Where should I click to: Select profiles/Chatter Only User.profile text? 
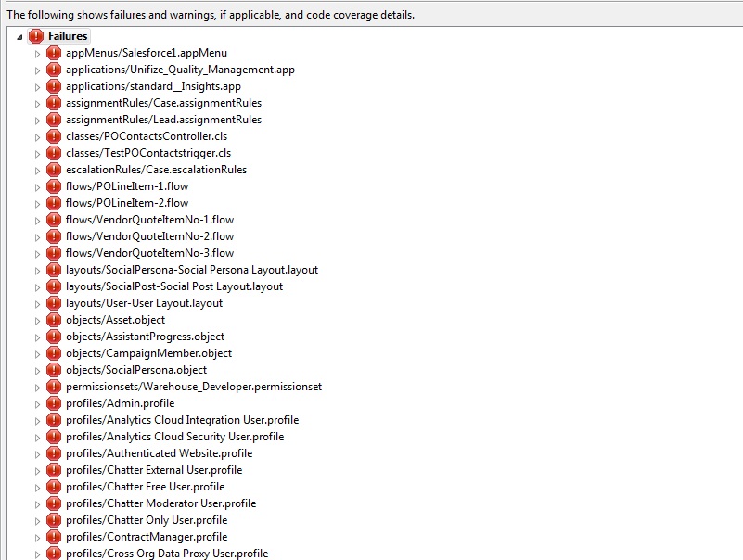pyautogui.click(x=147, y=520)
